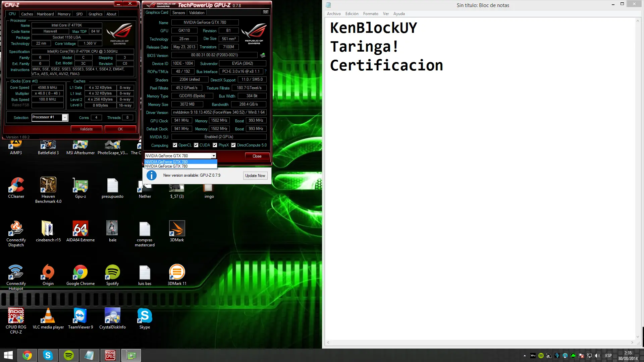Click the OK button in CPU-Z
Viewport: 644px width, 362px height.
(120, 129)
